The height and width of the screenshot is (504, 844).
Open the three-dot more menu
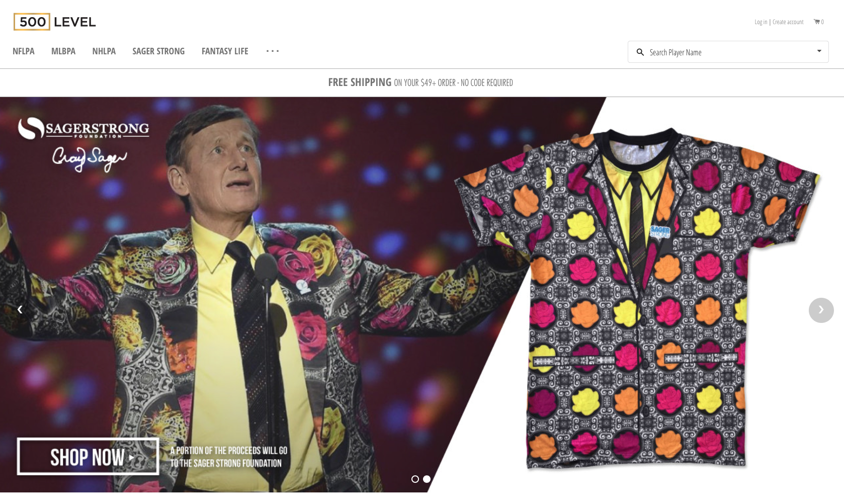pyautogui.click(x=273, y=51)
